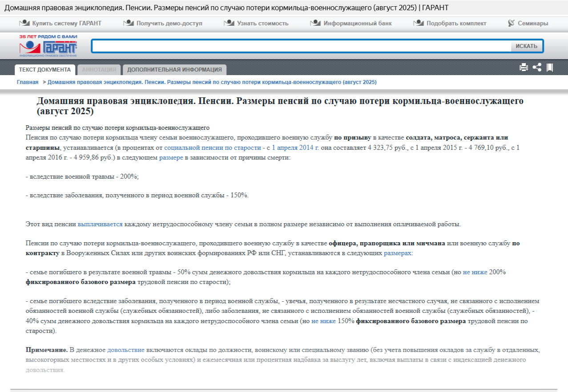Click bold text по призыву
Image resolution: width=568 pixels, height=392 pixels.
coord(354,137)
